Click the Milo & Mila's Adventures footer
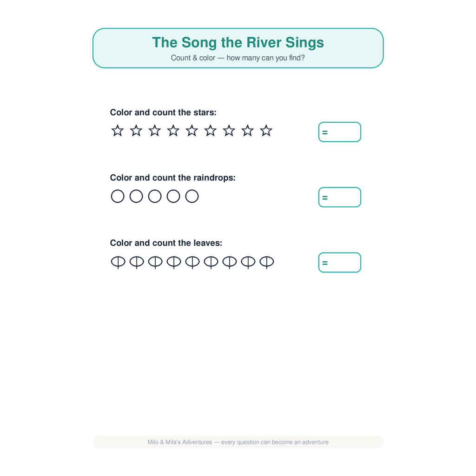The image size is (476, 476). tap(238, 442)
